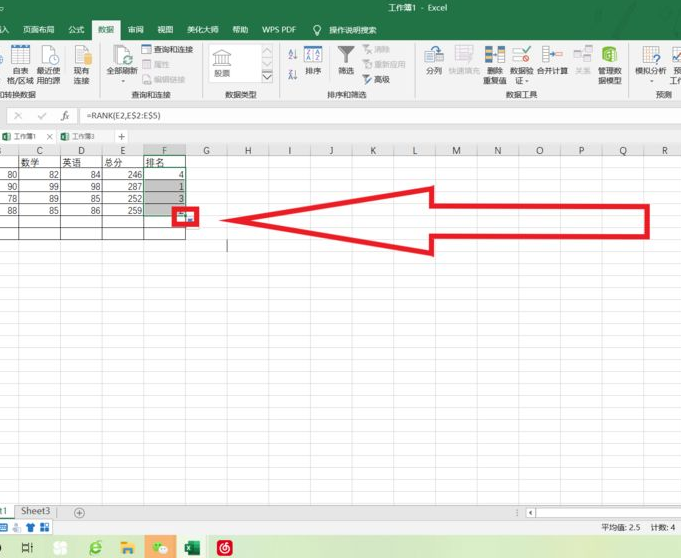
Task: Add a new sheet with plus button
Action: (x=79, y=512)
